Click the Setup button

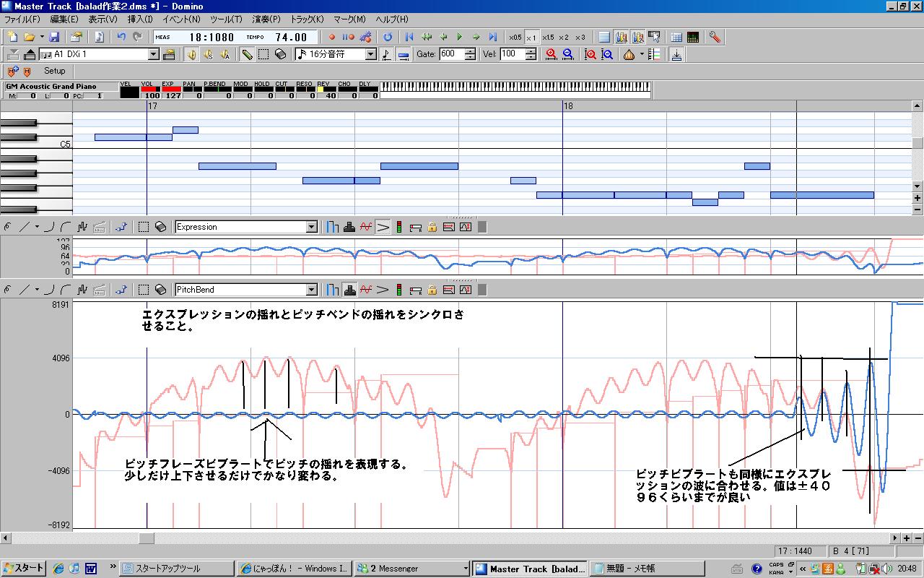54,71
